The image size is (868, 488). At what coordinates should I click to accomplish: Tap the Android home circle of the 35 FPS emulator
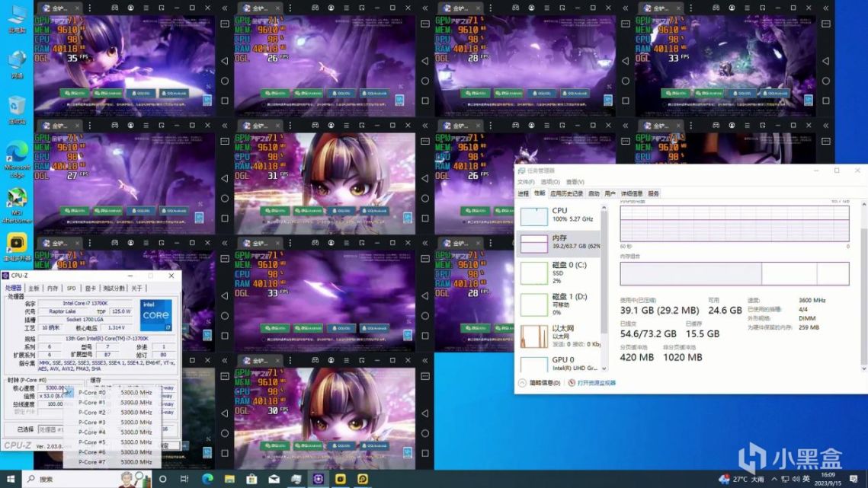coord(225,81)
